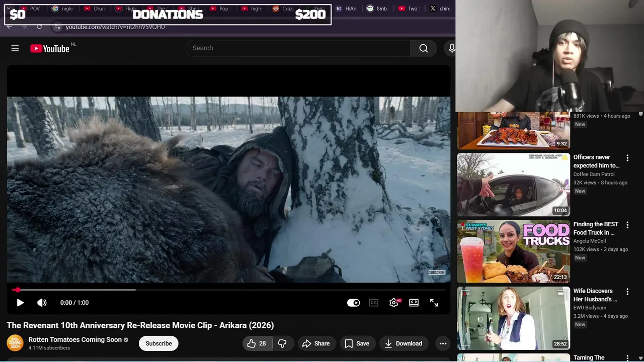Seek using the video progress bar
This screenshot has width=644, height=362.
click(229, 290)
